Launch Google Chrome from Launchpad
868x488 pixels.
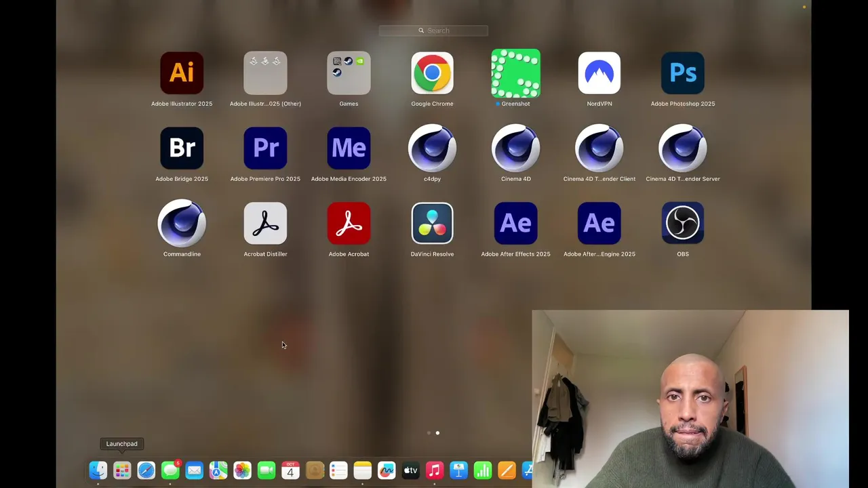432,73
